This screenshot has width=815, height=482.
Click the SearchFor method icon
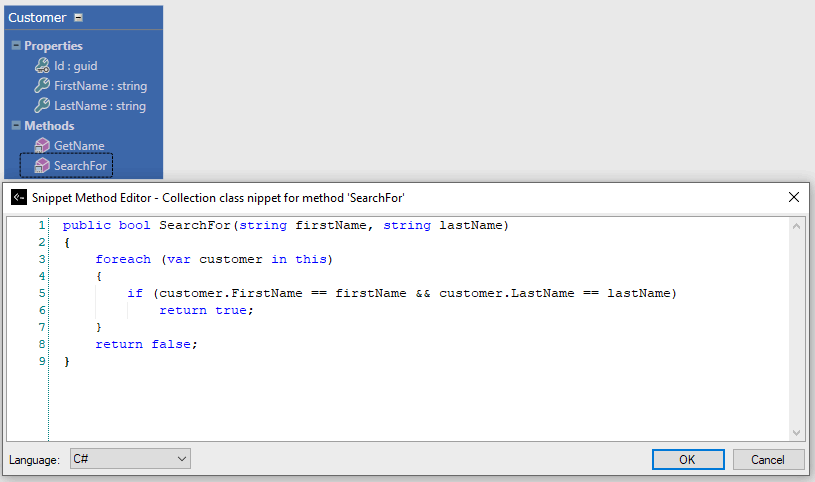[x=42, y=165]
